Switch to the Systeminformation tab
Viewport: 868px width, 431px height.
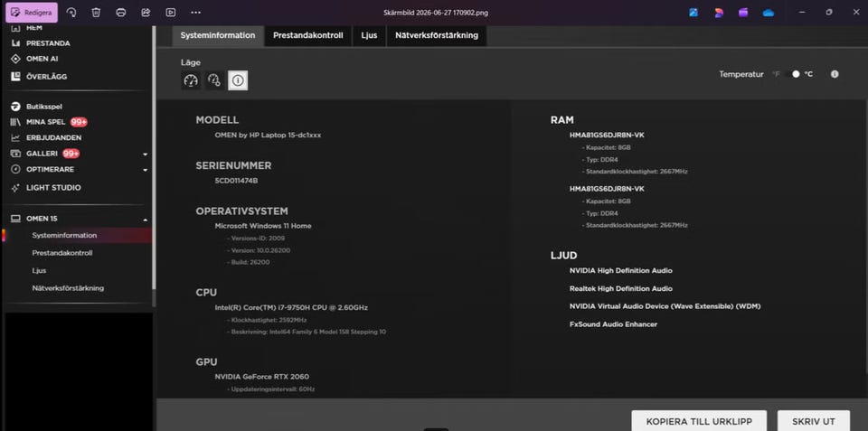(x=218, y=35)
